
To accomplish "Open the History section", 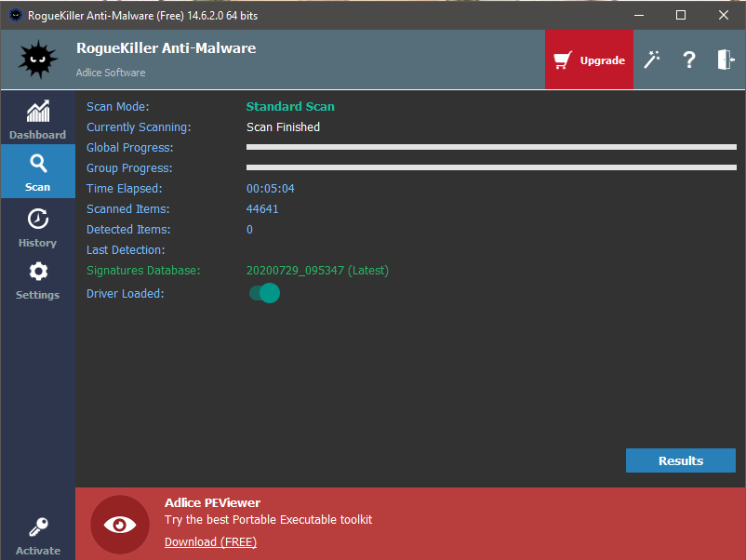I will [37, 227].
